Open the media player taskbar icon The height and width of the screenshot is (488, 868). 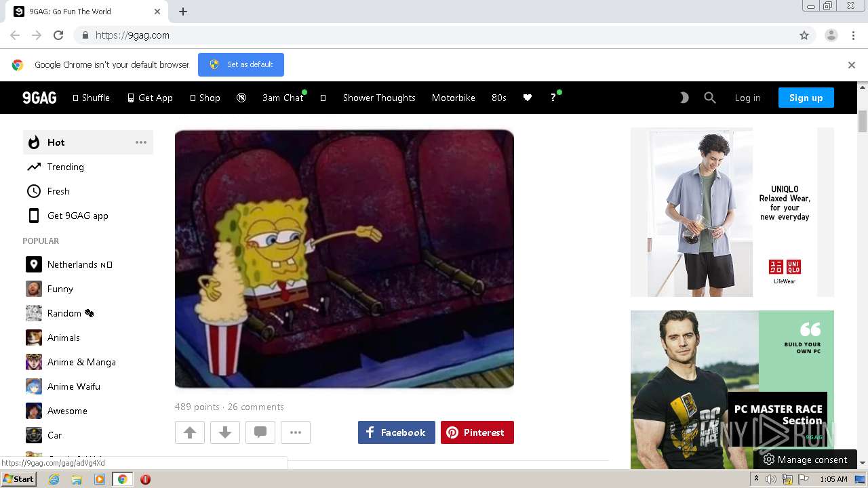coord(100,479)
